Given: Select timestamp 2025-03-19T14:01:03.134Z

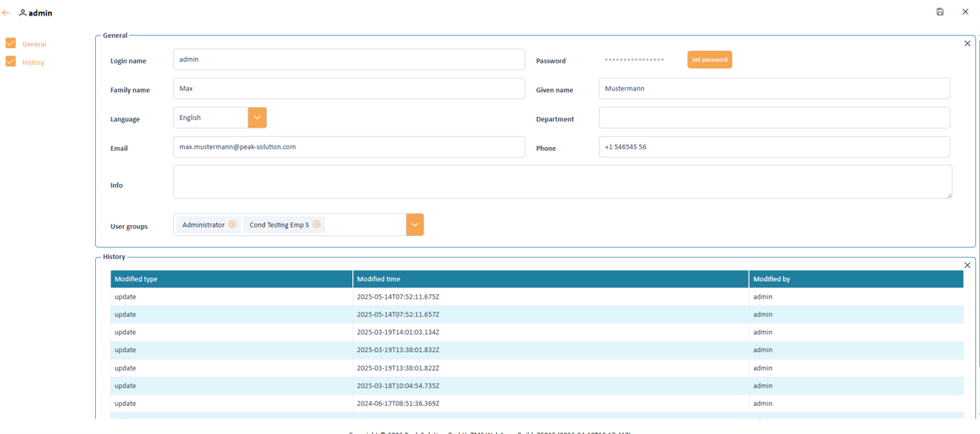Looking at the screenshot, I should tap(398, 333).
